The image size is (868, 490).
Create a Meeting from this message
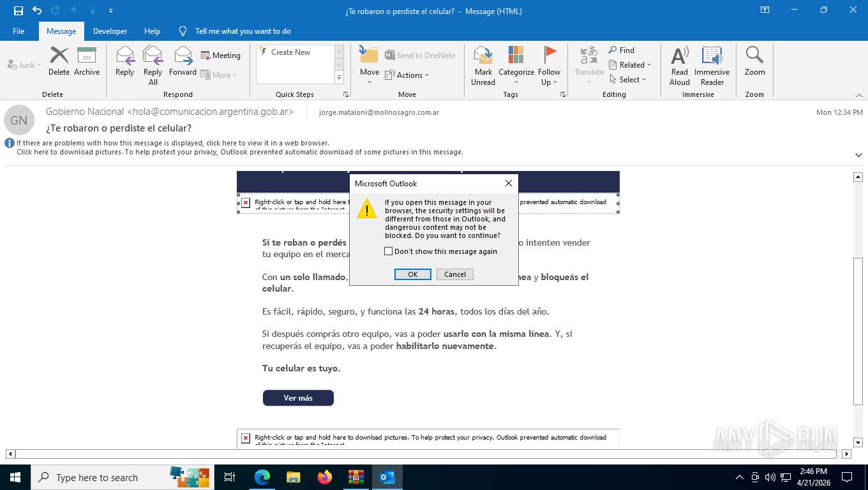(x=221, y=56)
